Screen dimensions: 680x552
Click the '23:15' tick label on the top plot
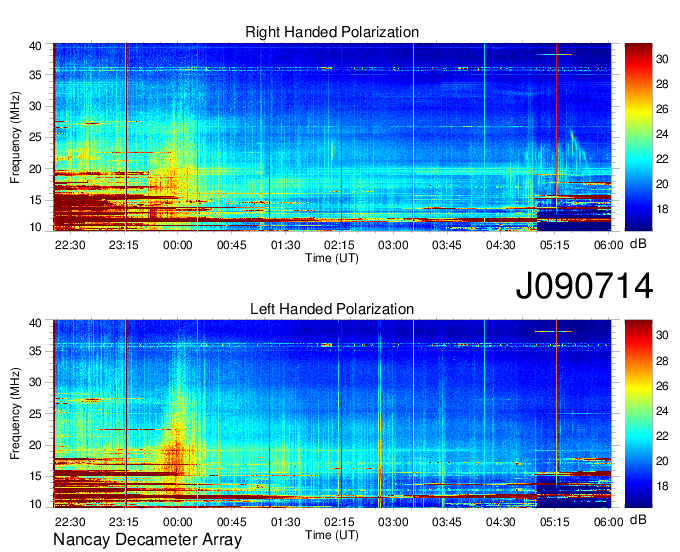pyautogui.click(x=124, y=245)
